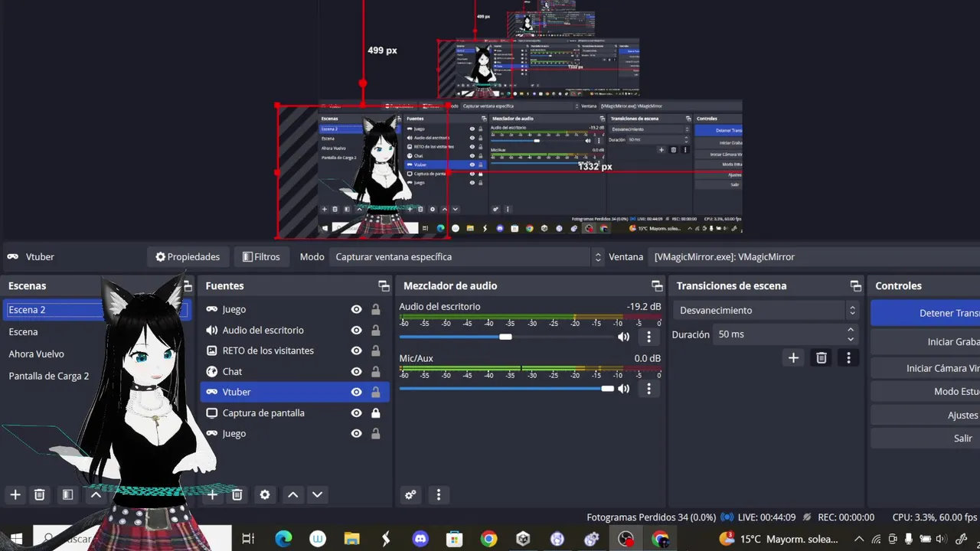980x551 pixels.
Task: Open File Explorer from taskbar
Action: [351, 539]
